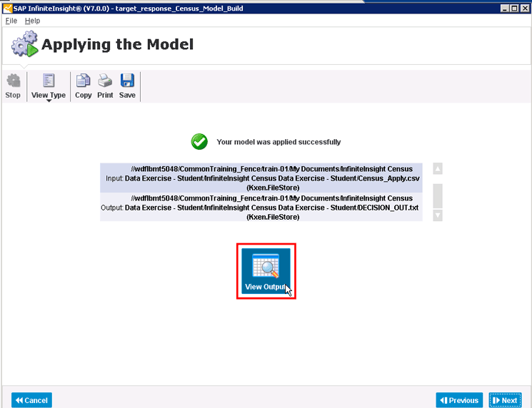Click the scroll up arrow of the path list
This screenshot has height=408, width=532.
(438, 169)
